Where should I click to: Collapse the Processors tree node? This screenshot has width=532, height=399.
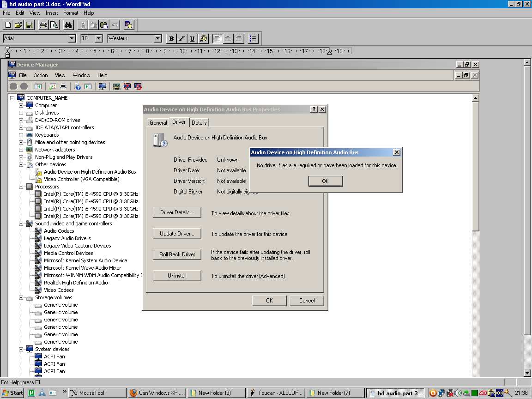[21, 187]
